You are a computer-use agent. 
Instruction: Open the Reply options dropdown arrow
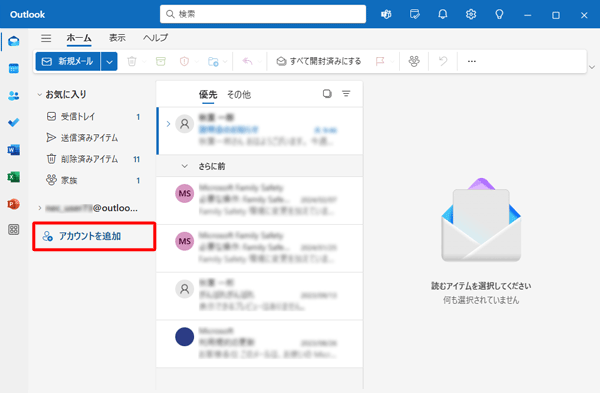[x=259, y=62]
